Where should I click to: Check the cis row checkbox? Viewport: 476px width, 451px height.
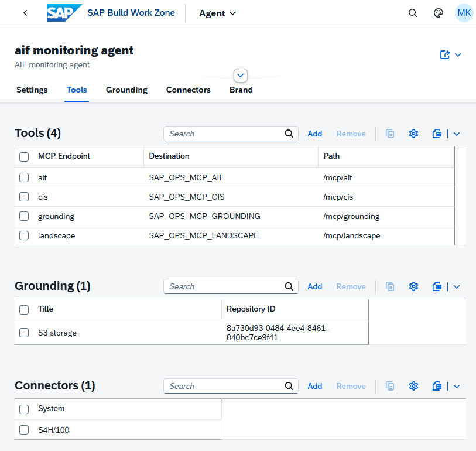24,197
